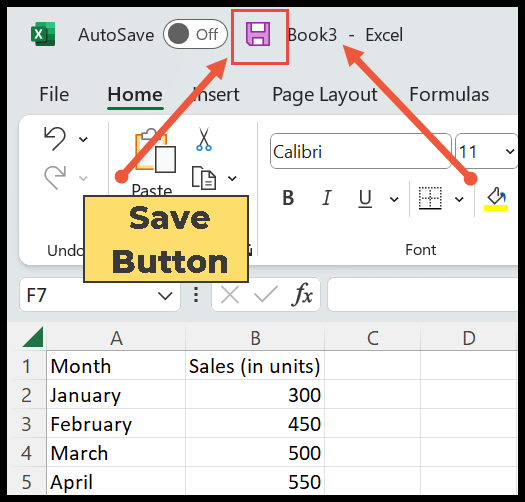Apply the yellow fill color bucket
The width and height of the screenshot is (525, 502).
(496, 199)
